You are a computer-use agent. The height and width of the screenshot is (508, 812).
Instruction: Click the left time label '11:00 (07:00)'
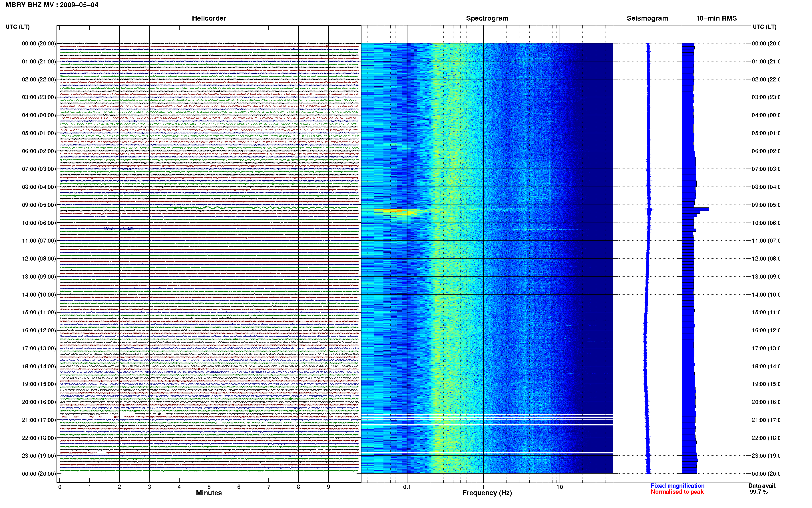39,241
